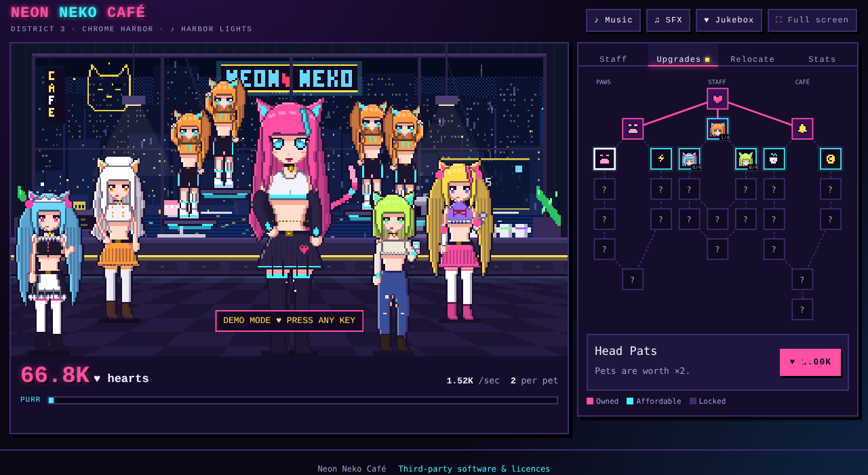Switch to the Staff tab
The image size is (868, 475).
613,59
